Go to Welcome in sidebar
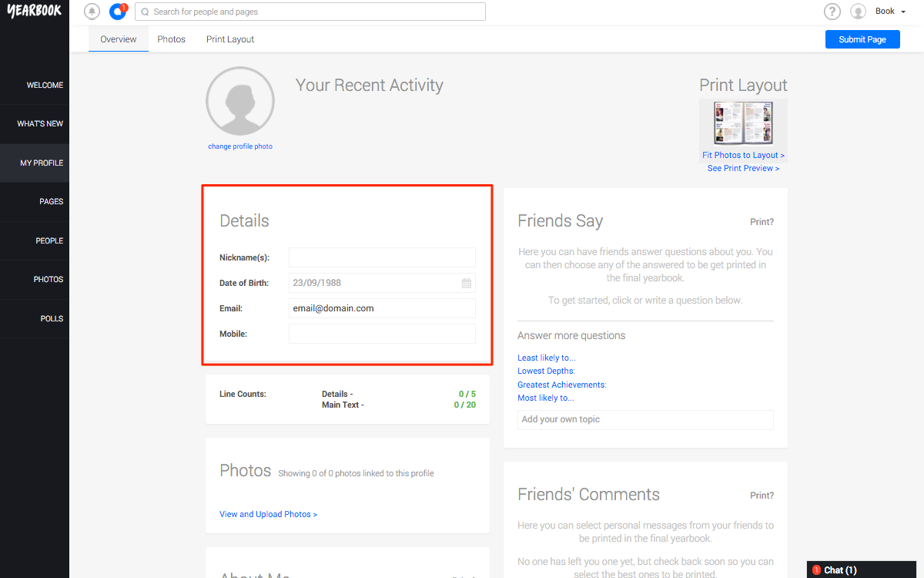The image size is (924, 578). coord(35,85)
